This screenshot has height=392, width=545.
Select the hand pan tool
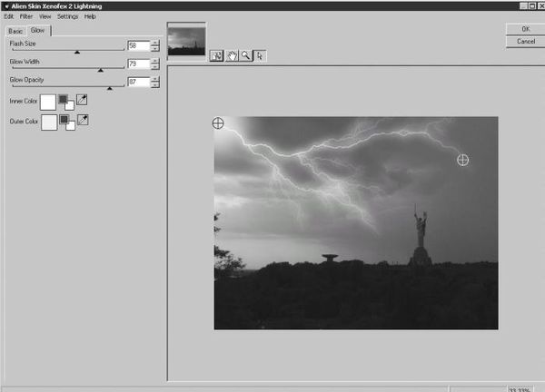232,55
